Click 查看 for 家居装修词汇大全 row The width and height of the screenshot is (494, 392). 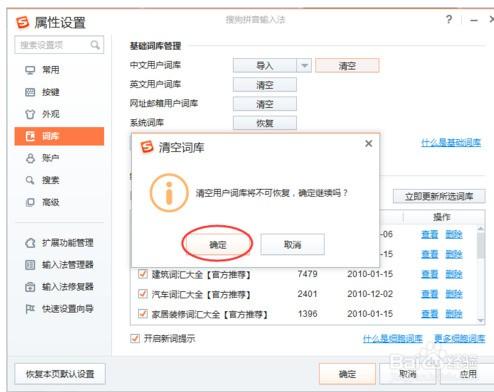tap(429, 314)
